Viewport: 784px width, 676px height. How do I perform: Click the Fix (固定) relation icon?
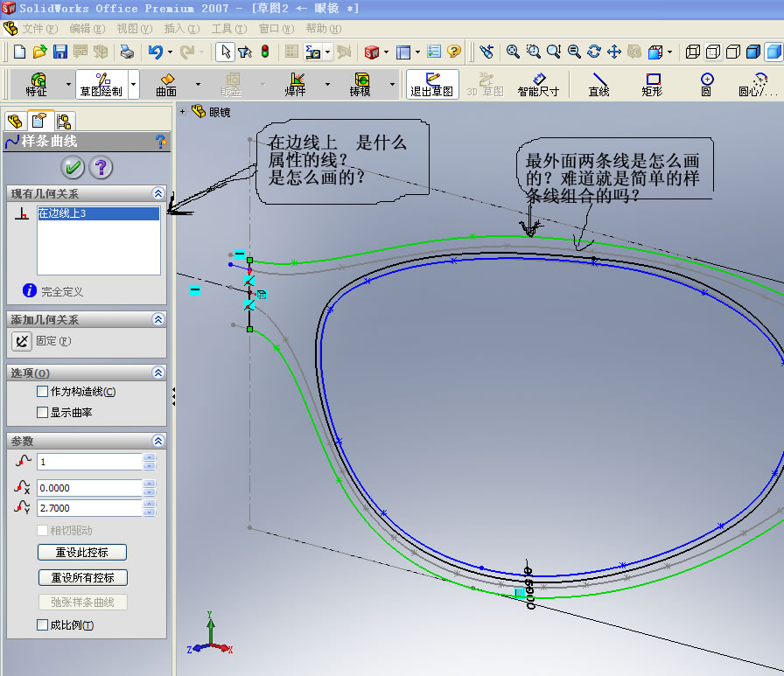point(22,341)
